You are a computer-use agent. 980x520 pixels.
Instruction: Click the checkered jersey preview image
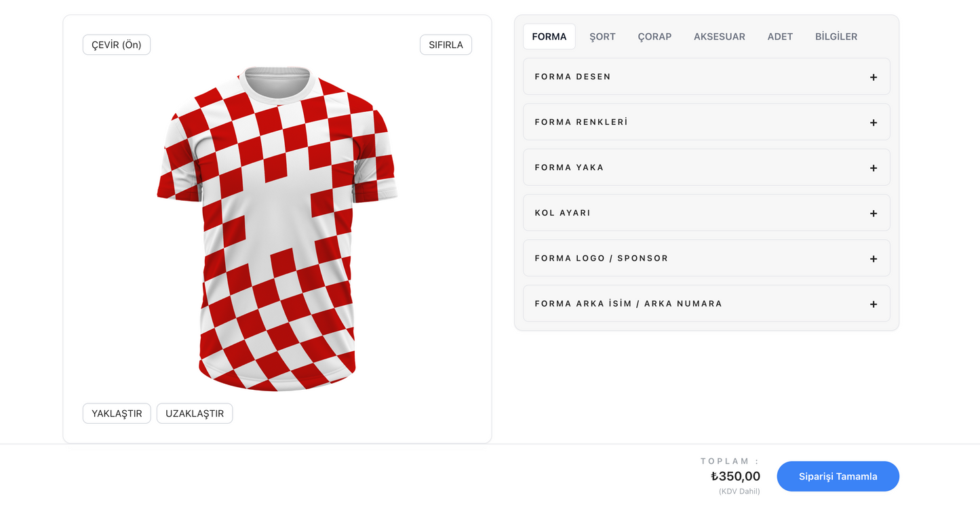point(277,229)
